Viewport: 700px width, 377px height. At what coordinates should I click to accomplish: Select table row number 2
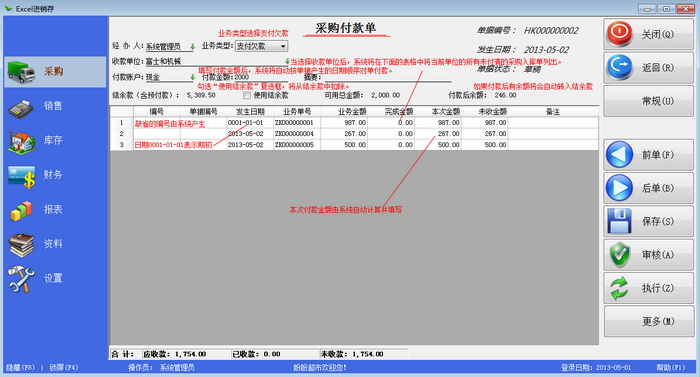121,134
